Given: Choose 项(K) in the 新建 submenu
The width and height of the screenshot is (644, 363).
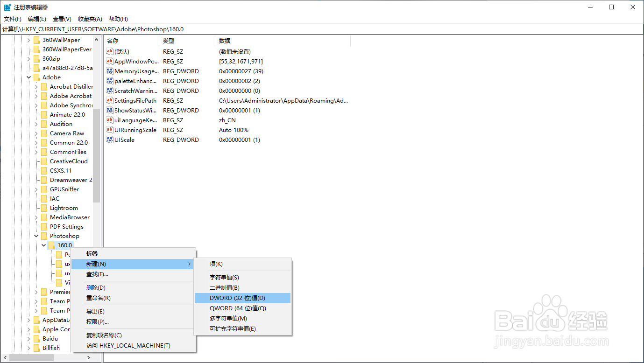Looking at the screenshot, I should (x=243, y=264).
